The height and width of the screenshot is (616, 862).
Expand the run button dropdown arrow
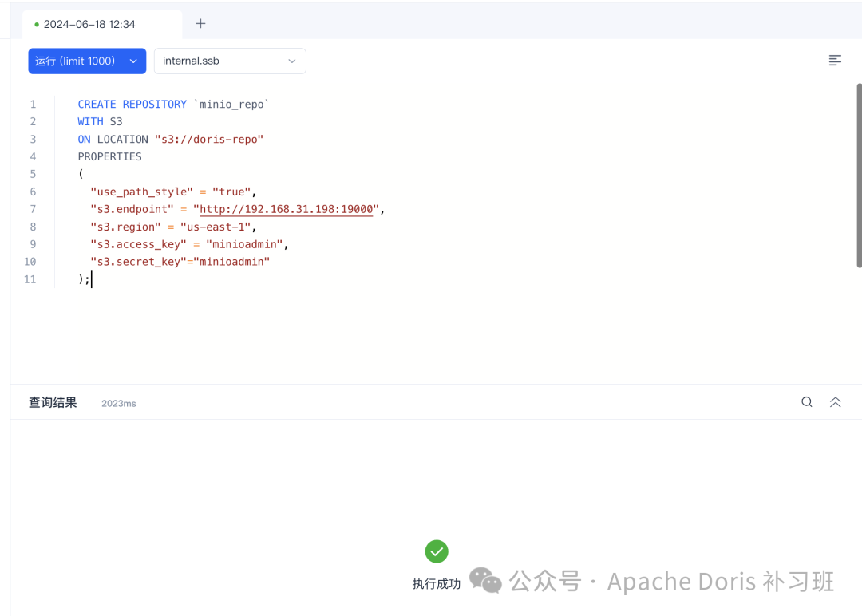tap(133, 61)
